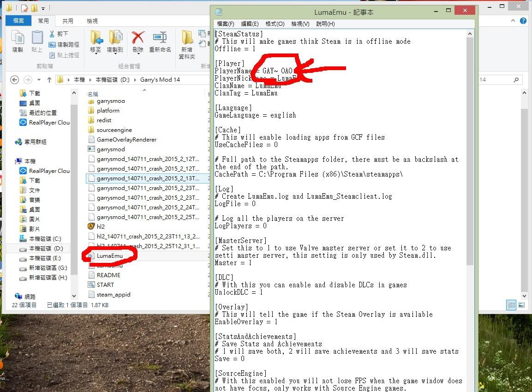
Task: Collapse the Explorer ribbon chevron
Action: click(x=513, y=21)
